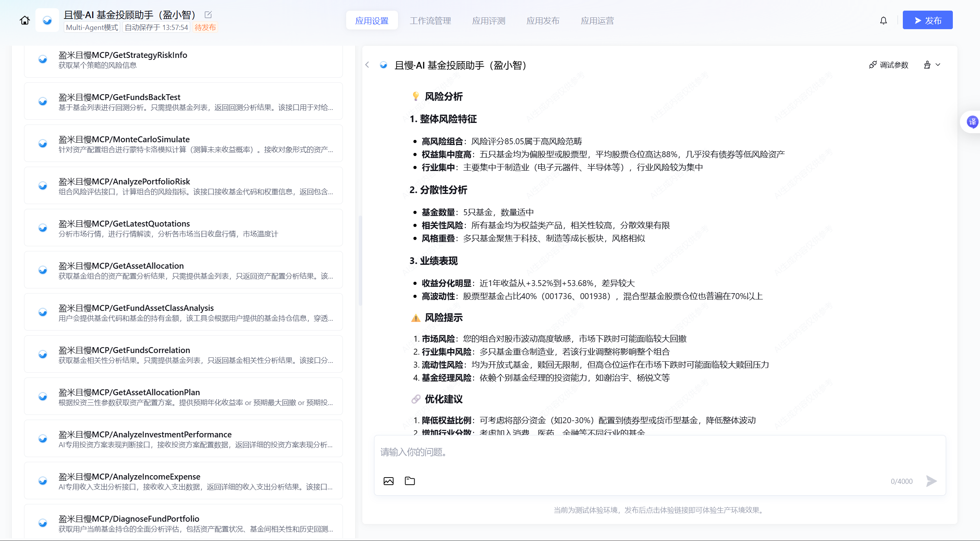Switch to 应用评测 tab
The width and height of the screenshot is (980, 541).
[x=489, y=20]
